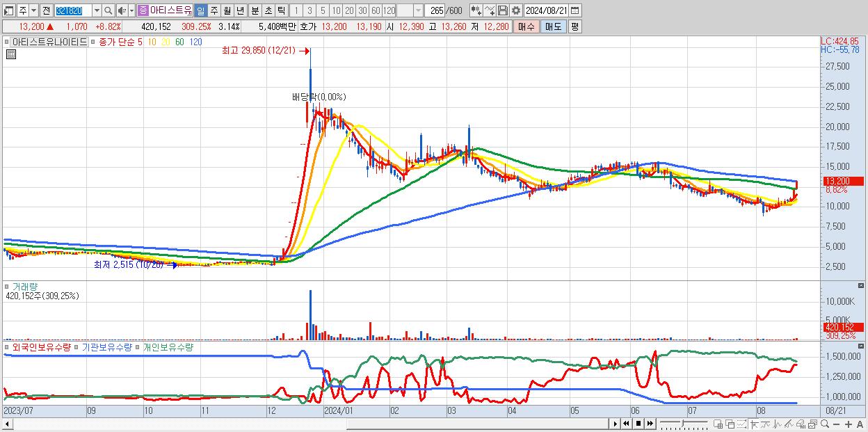Select the 주 weekly period tab
Viewport: 868px width, 432px height.
point(214,10)
